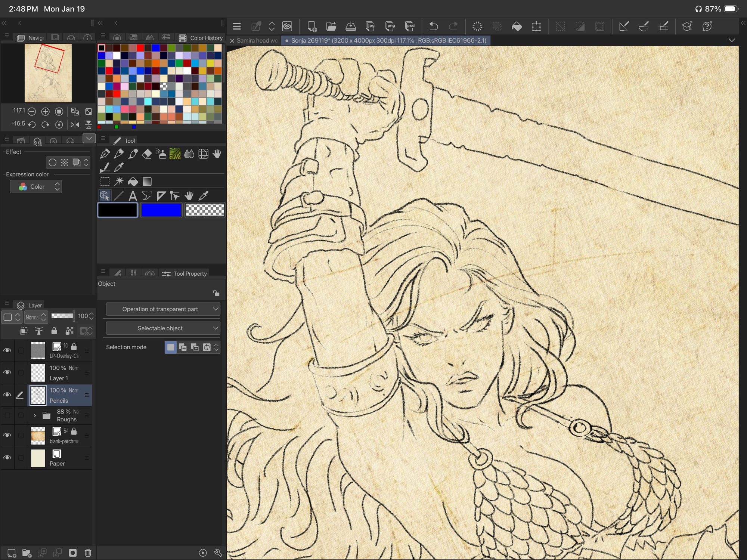Viewport: 747px width, 560px height.
Task: Hide the Pencils layer
Action: click(7, 395)
